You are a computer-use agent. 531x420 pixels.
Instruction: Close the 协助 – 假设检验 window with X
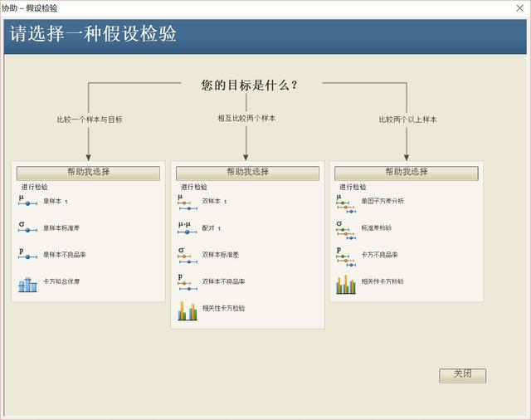pyautogui.click(x=520, y=7)
